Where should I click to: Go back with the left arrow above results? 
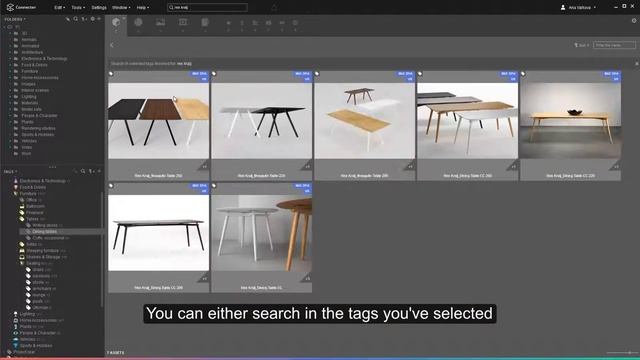click(112, 45)
